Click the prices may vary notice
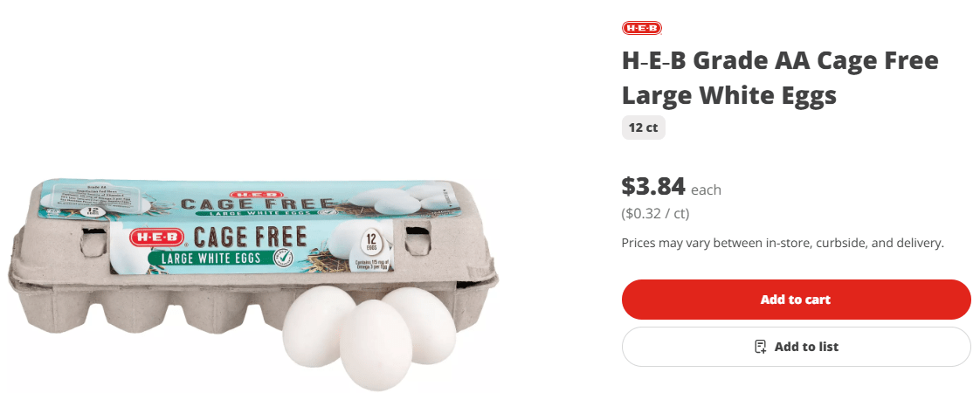The height and width of the screenshot is (393, 980). pyautogui.click(x=783, y=243)
